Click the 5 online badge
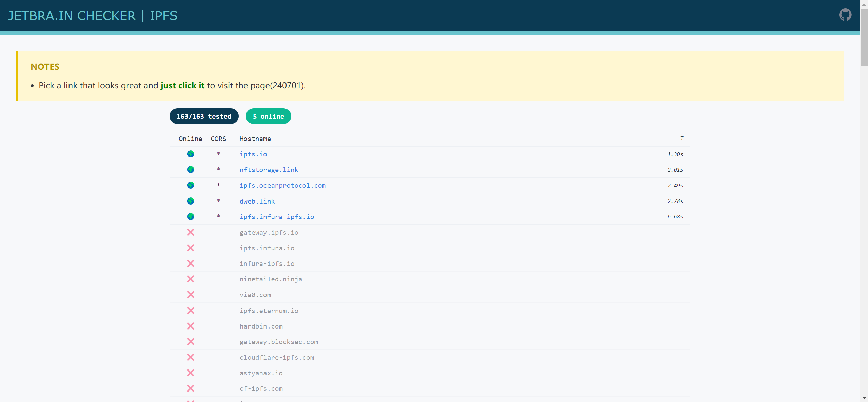The width and height of the screenshot is (868, 402). [x=269, y=116]
